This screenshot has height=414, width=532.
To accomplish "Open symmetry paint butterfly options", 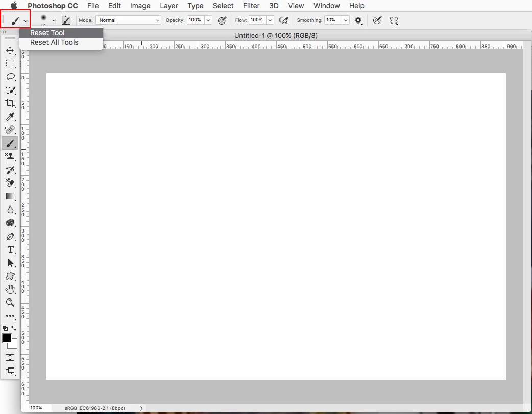I will [394, 20].
